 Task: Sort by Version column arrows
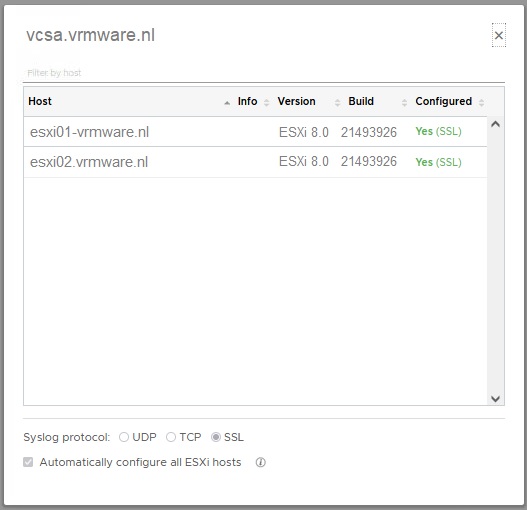[x=337, y=103]
